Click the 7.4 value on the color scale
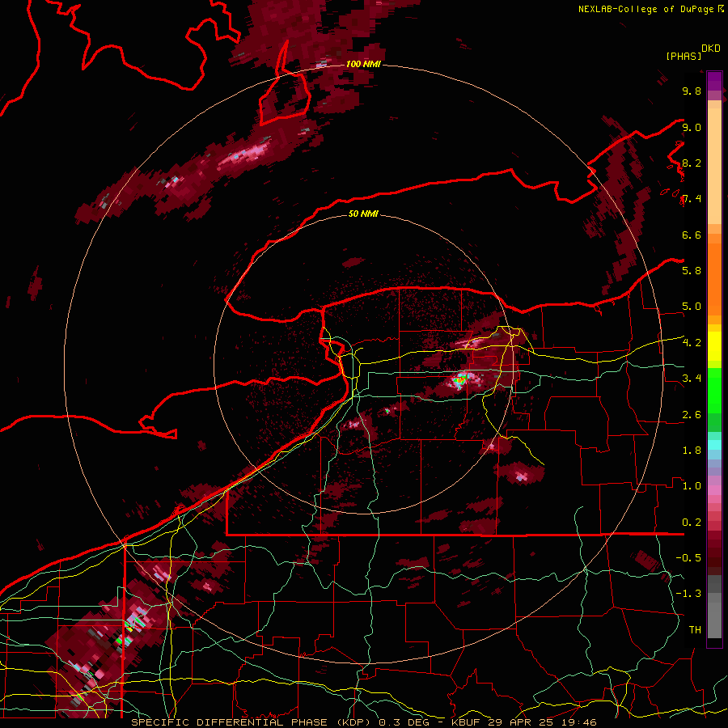Image resolution: width=728 pixels, height=728 pixels. click(692, 199)
